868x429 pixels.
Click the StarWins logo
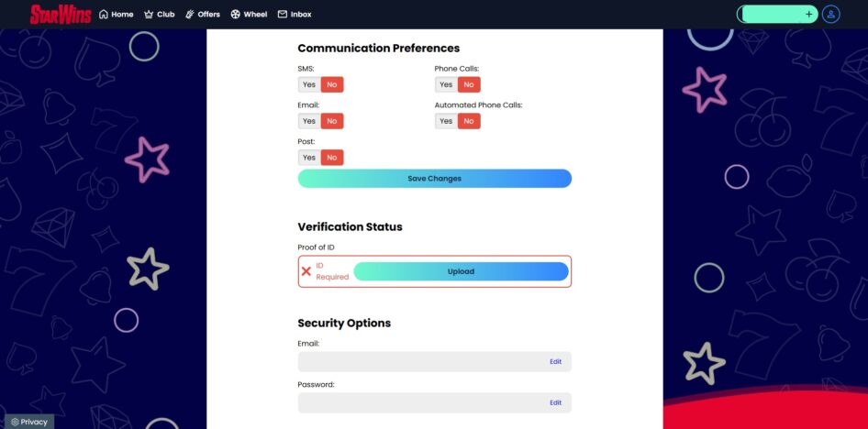(61, 15)
